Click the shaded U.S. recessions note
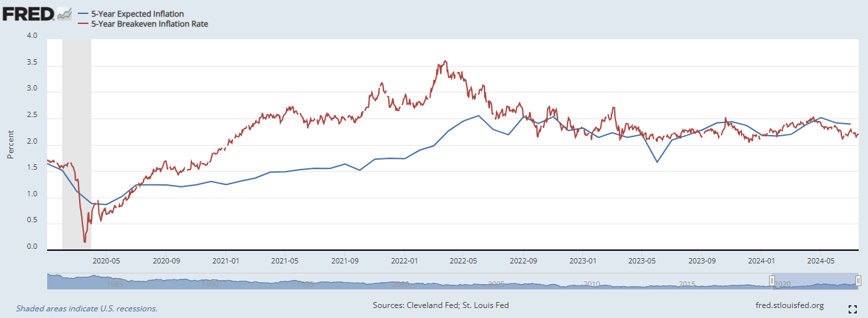Viewport: 868px width, 318px height. tap(86, 309)
